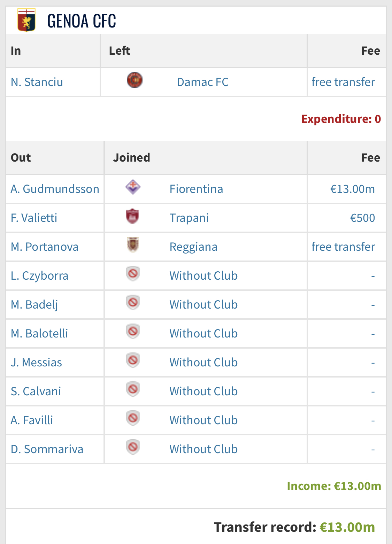Click the Reggiana club name
This screenshot has width=392, height=544.
click(x=193, y=247)
